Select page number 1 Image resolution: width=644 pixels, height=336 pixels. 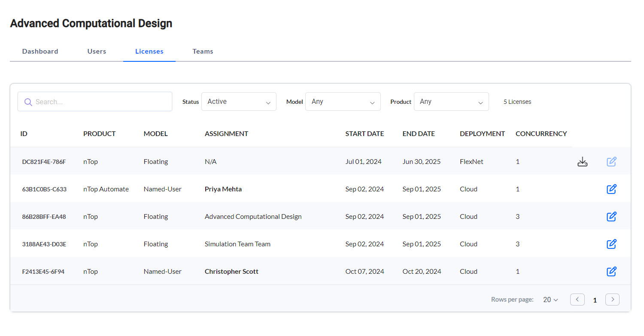(x=595, y=300)
